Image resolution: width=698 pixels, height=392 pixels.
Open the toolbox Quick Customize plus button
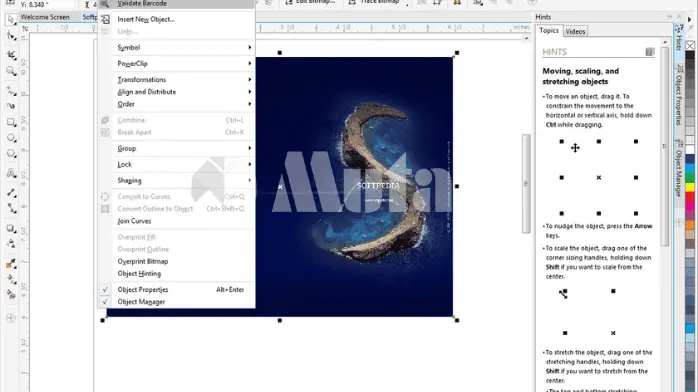click(x=11, y=318)
